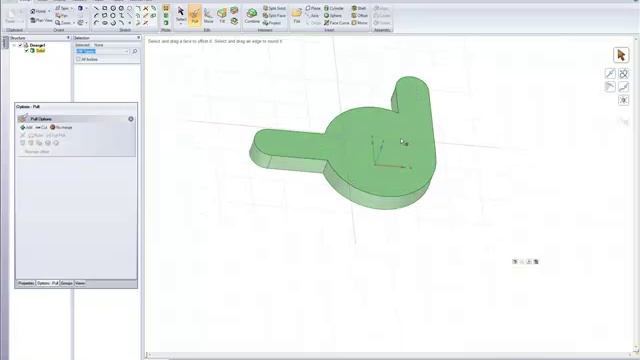The width and height of the screenshot is (640, 360).
Task: Select the Line sketch tool
Action: [x=96, y=8]
